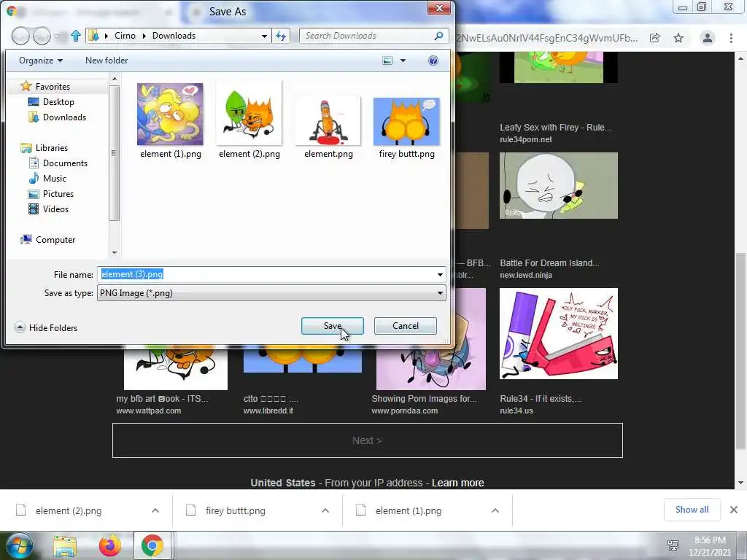Click the Forward navigation button in dialog
This screenshot has width=747, height=560.
pos(42,36)
